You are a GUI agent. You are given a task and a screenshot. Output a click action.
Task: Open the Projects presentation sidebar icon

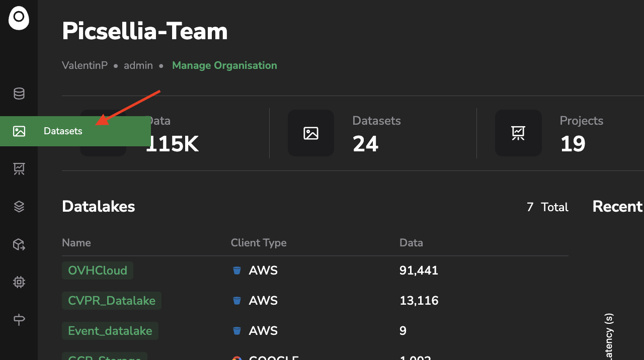[19, 169]
